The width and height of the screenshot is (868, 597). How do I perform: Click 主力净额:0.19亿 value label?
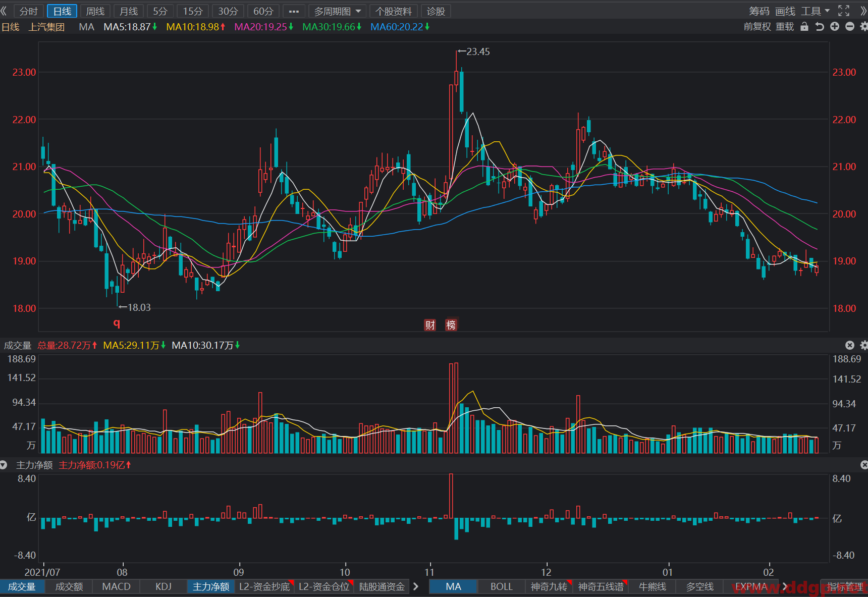click(x=95, y=465)
